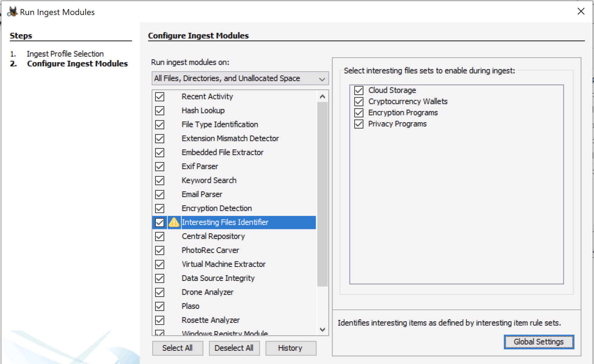Screen dimensions: 594x364
Task: Select the Keyword Search module row
Action: click(x=209, y=181)
